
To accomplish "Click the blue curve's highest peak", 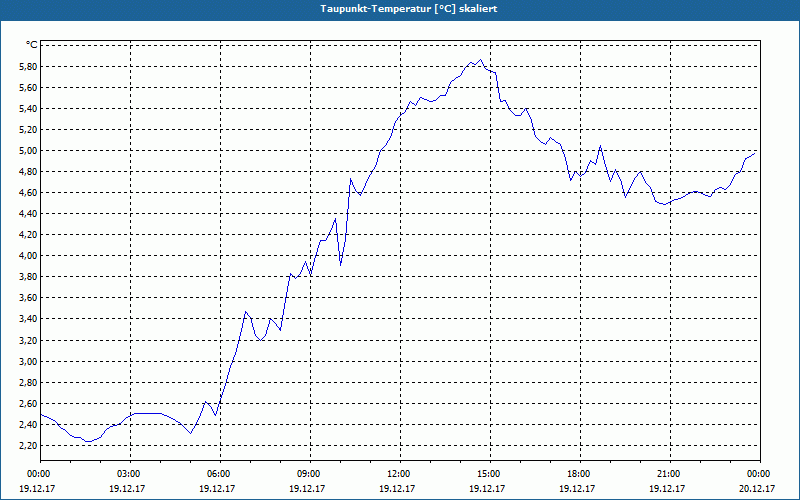I will [x=480, y=60].
